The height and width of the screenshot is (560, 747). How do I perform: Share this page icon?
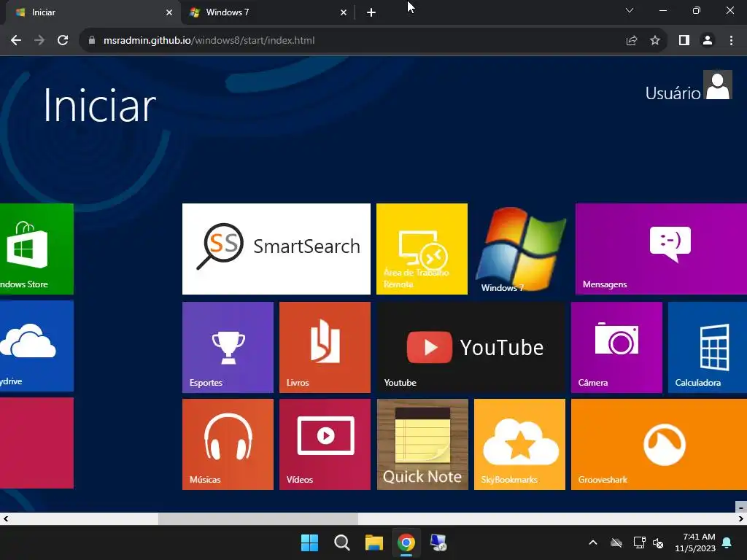click(x=632, y=41)
